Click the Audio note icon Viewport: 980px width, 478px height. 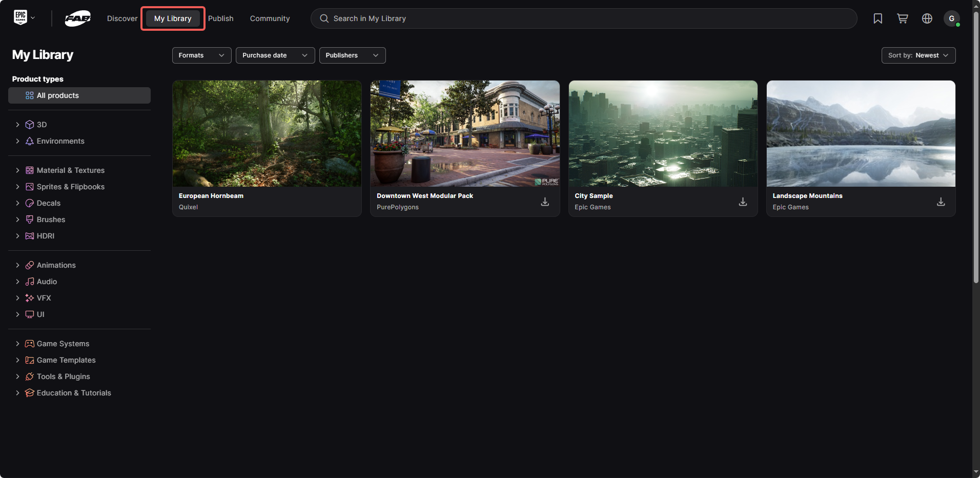tap(30, 282)
